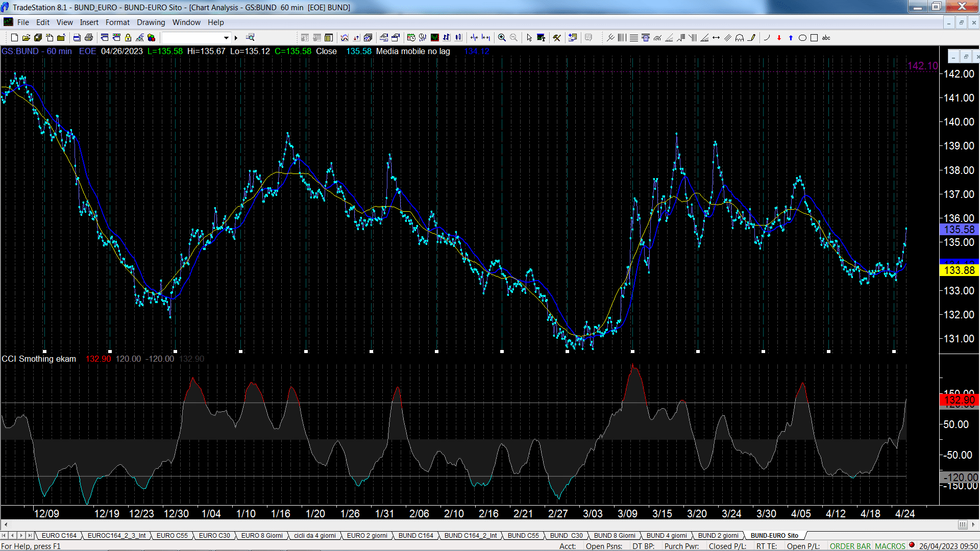Switch to the EURO 8 Giorni tab
The height and width of the screenshot is (551, 980).
pyautogui.click(x=262, y=535)
